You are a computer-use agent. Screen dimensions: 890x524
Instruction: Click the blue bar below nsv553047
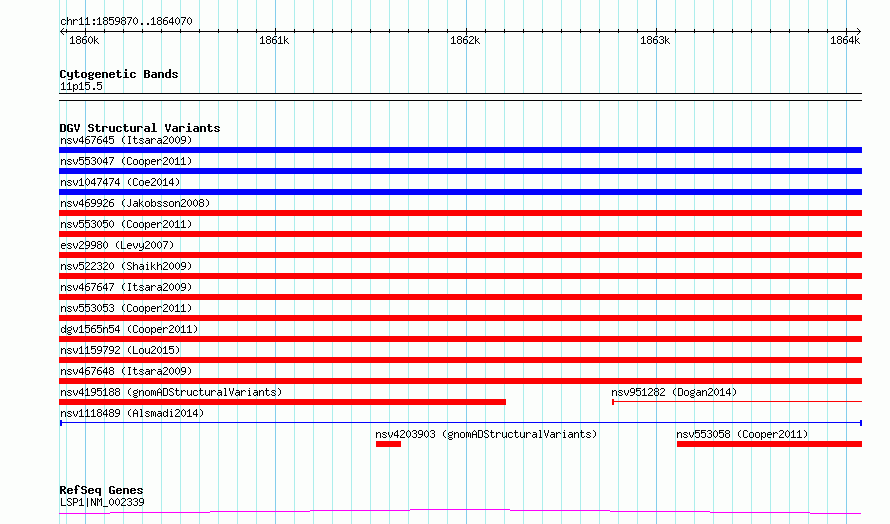[460, 171]
